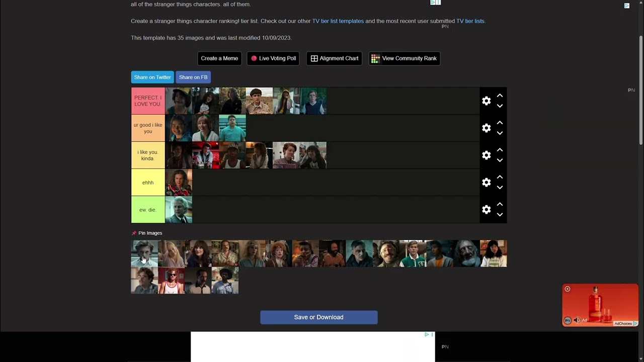
Task: Open settings gear for the 'ew. die.' tier
Action: click(486, 210)
